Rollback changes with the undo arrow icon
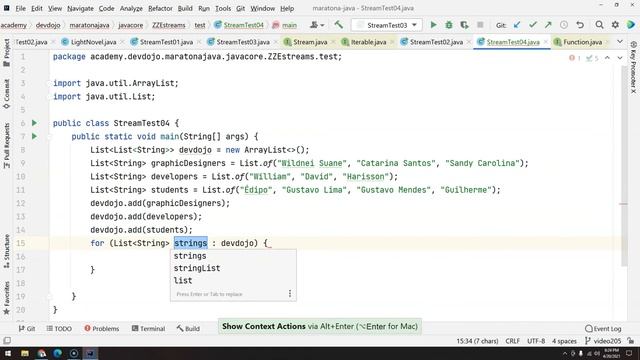Image resolution: width=640 pixels, height=360 pixels. coord(580,25)
